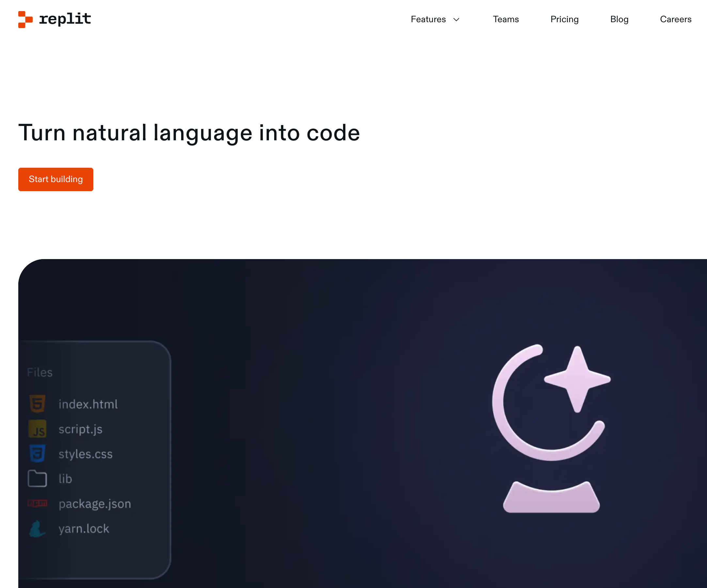Click the JS icon beside script.js
Screen dimensions: 707x588
tap(37, 429)
